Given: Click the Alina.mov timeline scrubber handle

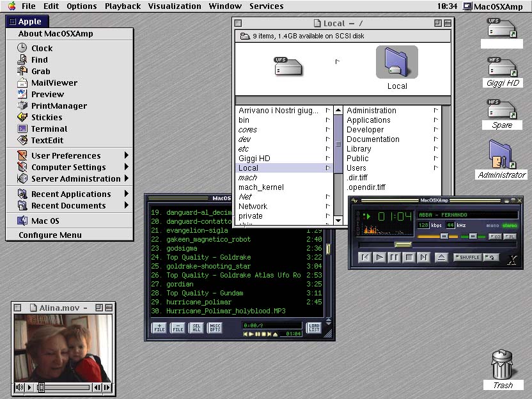Looking at the screenshot, I should point(41,387).
